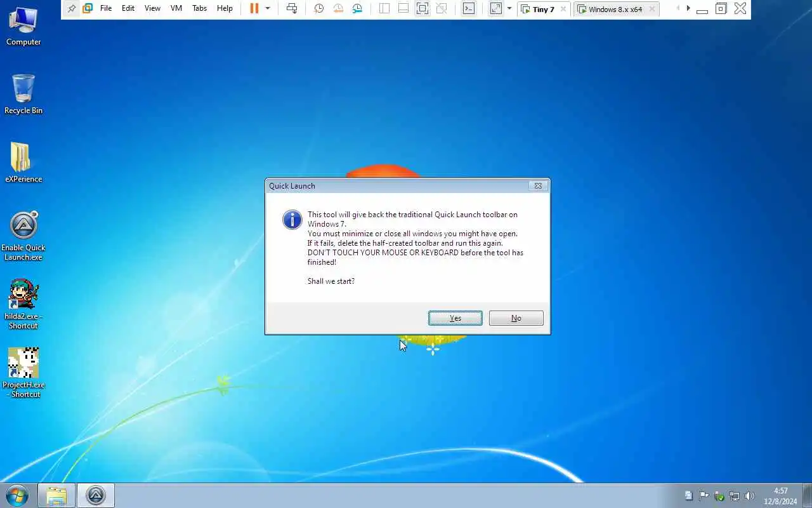Open the network tray icon
This screenshot has height=508, width=812.
735,496
